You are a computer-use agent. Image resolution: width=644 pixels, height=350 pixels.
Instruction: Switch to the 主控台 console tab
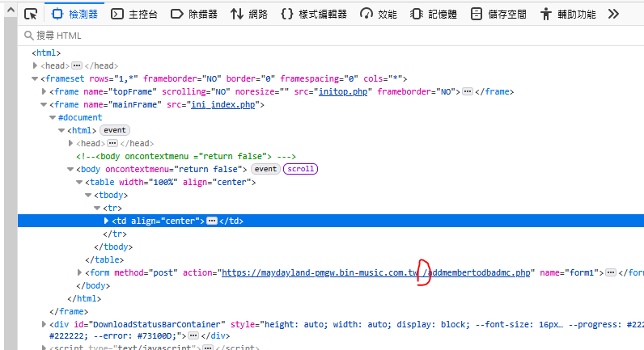coord(134,15)
